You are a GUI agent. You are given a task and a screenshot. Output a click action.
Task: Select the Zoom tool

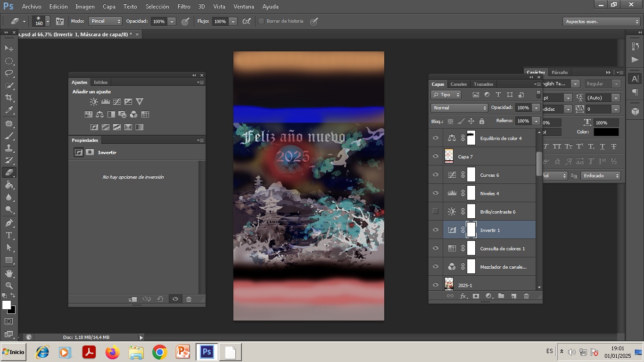(x=9, y=285)
